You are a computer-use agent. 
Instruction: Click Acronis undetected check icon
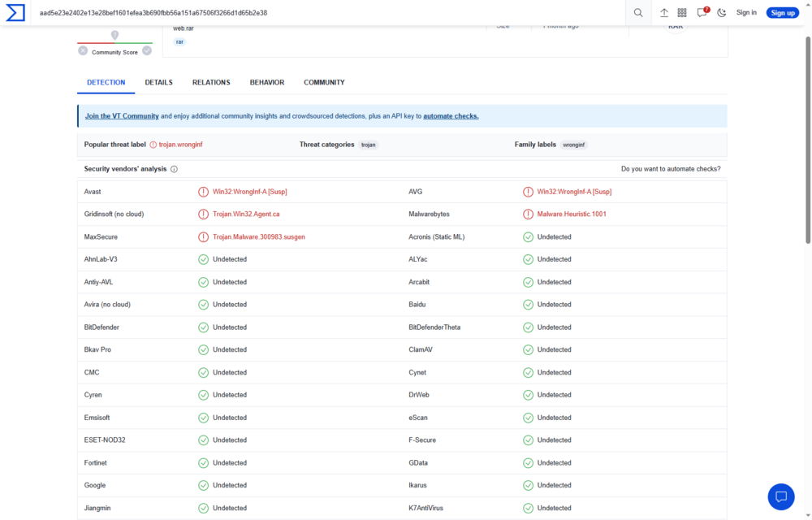[x=528, y=236]
